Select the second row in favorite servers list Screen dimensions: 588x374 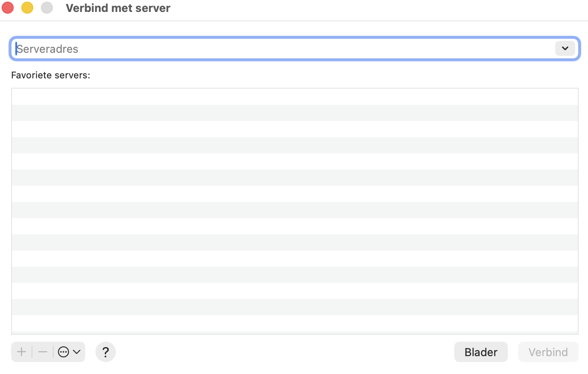point(294,113)
